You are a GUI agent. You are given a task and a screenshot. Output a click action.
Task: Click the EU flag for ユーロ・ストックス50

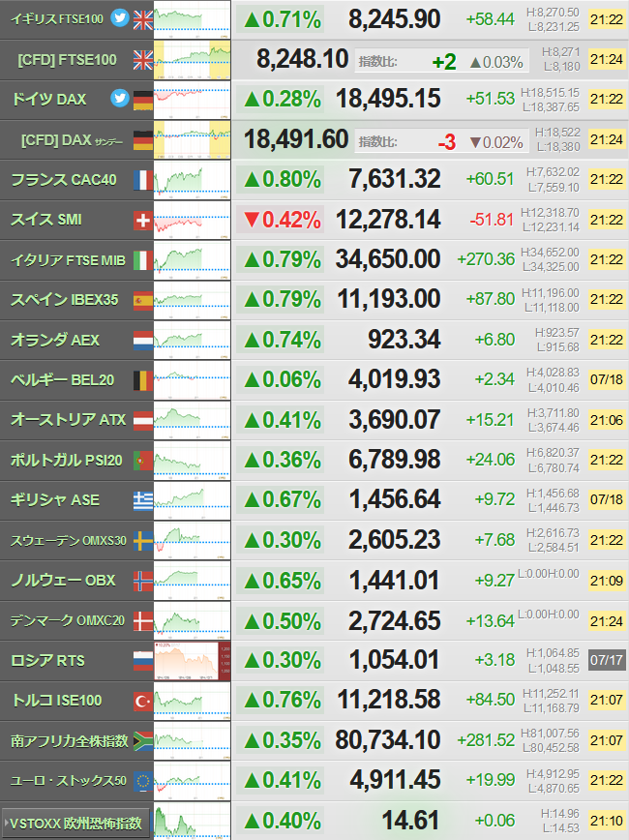click(x=143, y=782)
